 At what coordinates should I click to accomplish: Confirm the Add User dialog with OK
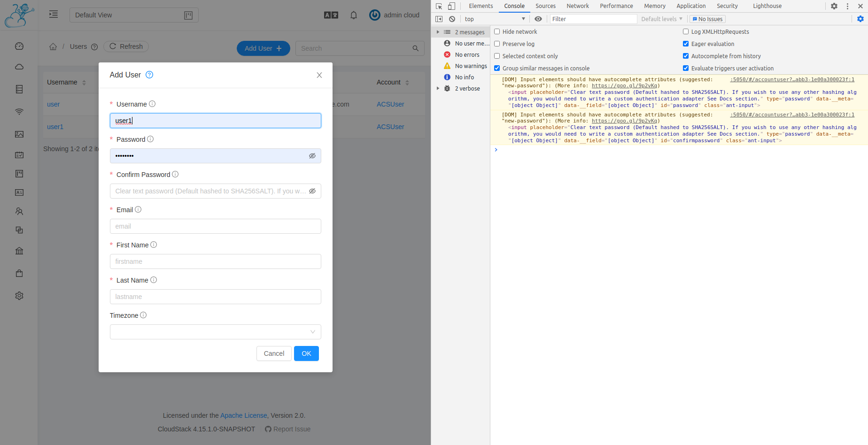[306, 353]
